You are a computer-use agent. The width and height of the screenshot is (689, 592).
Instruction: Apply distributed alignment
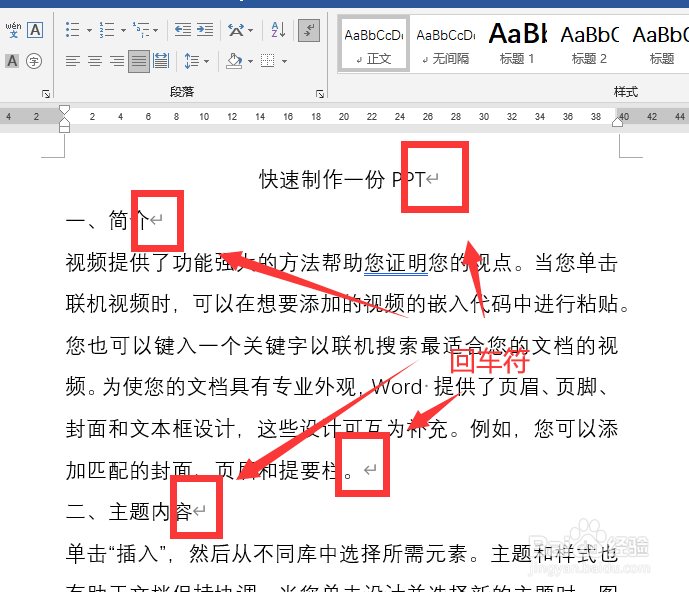[x=161, y=61]
